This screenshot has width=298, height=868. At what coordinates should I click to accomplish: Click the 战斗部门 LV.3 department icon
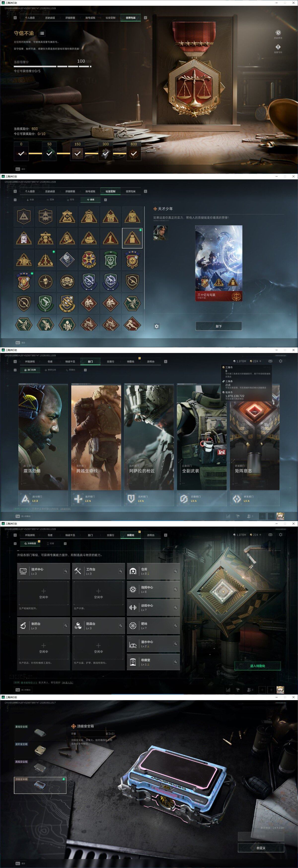(x=25, y=499)
